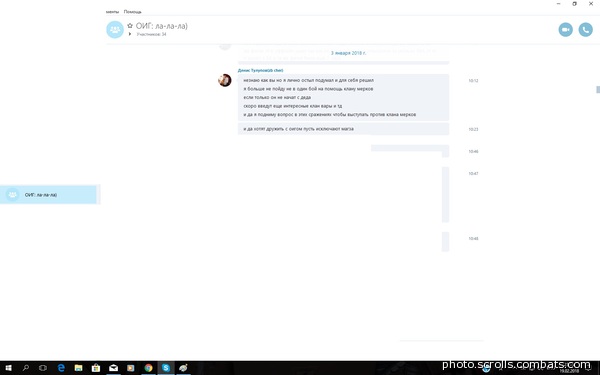This screenshot has height=375, width=600.
Task: Click message 'и да хотят дружить с оигом'
Action: tap(298, 129)
